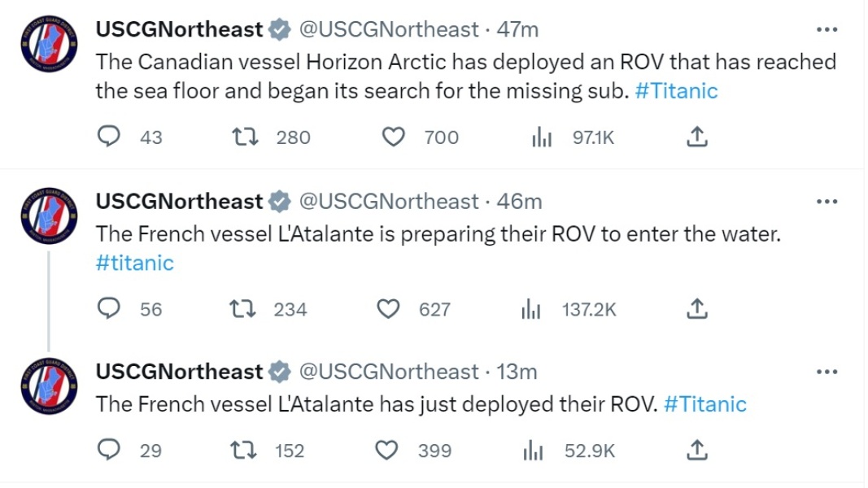Reply to the Horizon Arctic ROV tweet
Viewport: 868px width, 488px height.
[109, 137]
